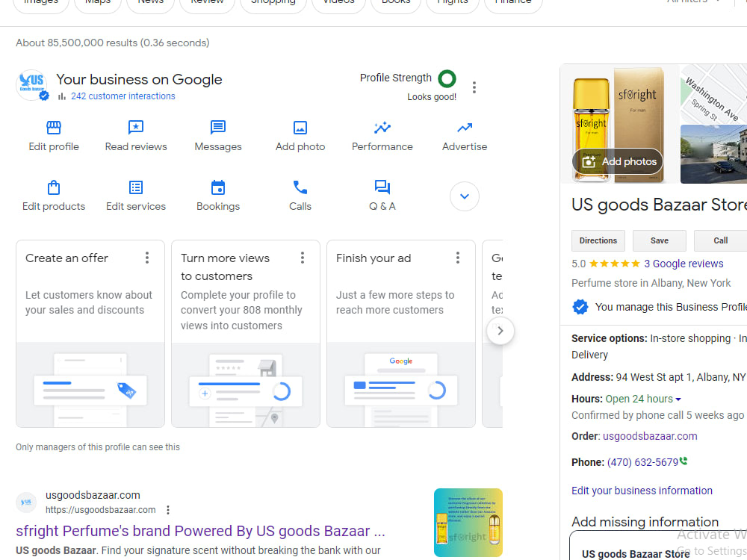
Task: Click the Save button
Action: [660, 240]
